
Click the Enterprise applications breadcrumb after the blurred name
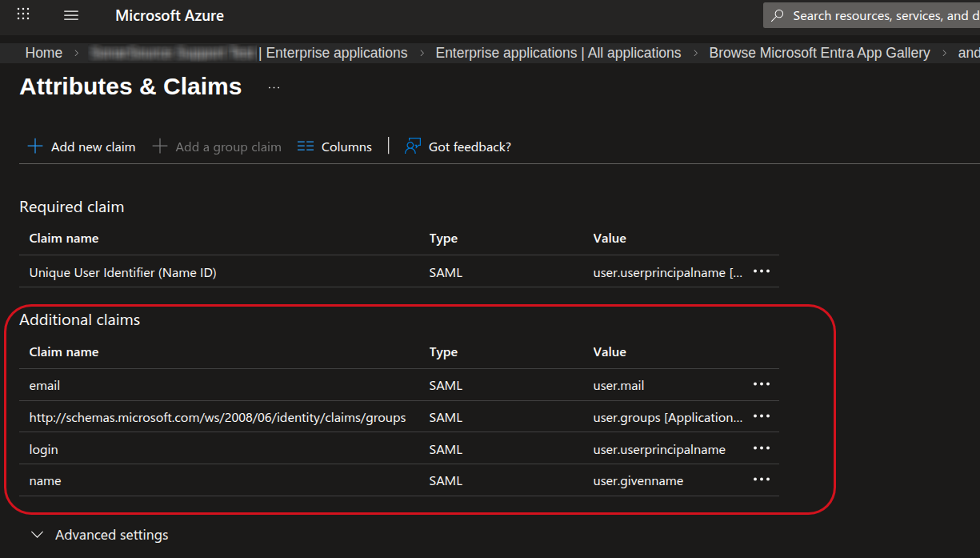point(337,53)
